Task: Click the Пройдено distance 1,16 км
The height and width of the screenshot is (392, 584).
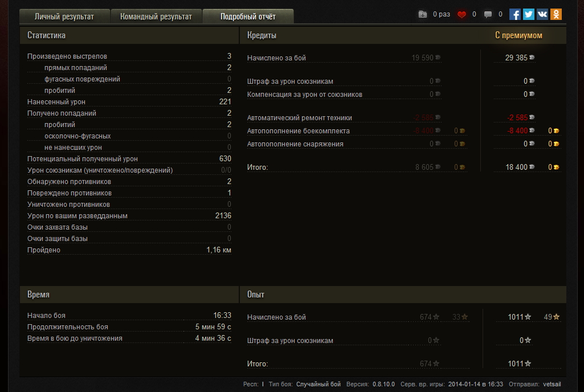Action: click(x=219, y=250)
